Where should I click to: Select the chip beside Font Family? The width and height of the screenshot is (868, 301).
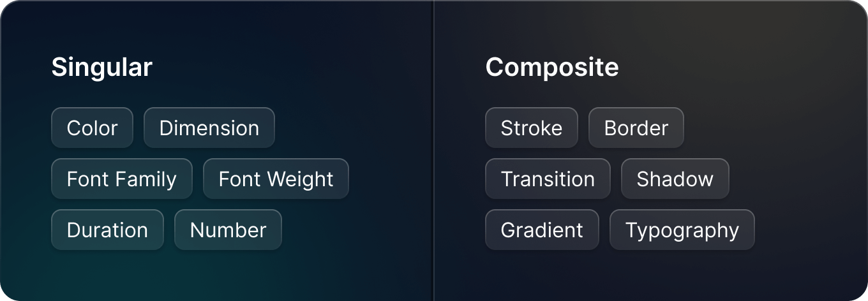tap(276, 179)
